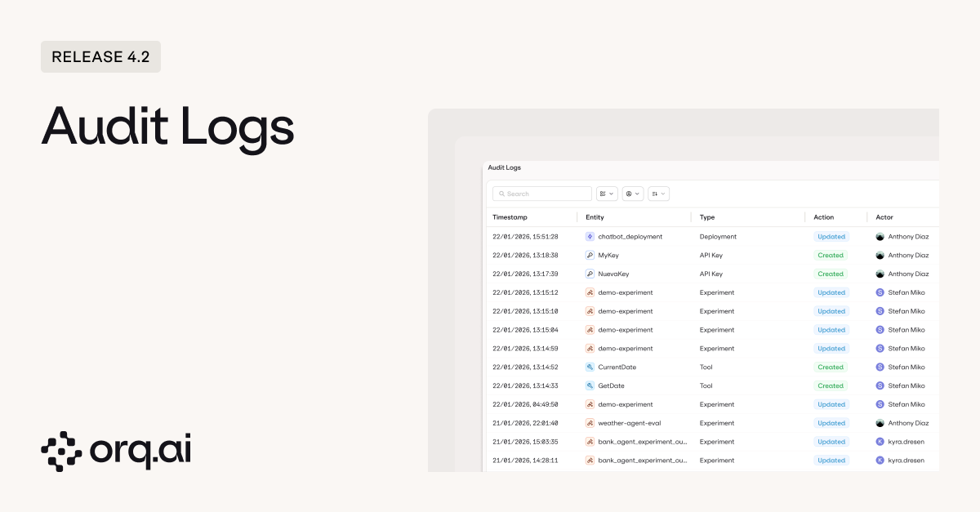The height and width of the screenshot is (512, 980).
Task: Expand the sort order dropdown
Action: [658, 194]
